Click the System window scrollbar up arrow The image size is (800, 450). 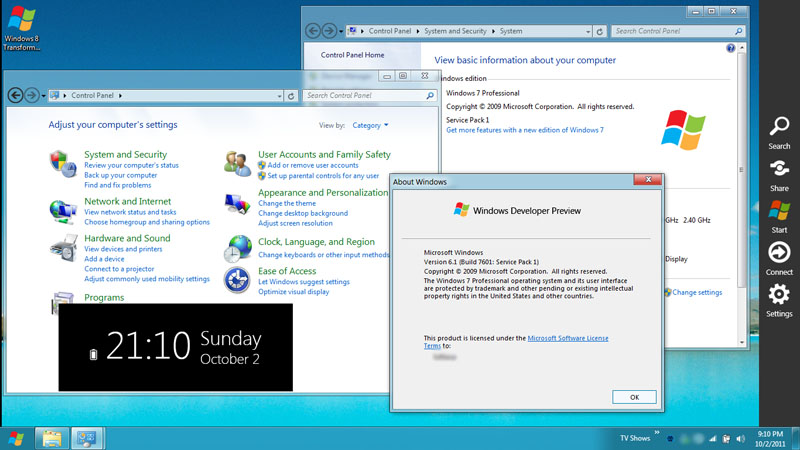[741, 47]
